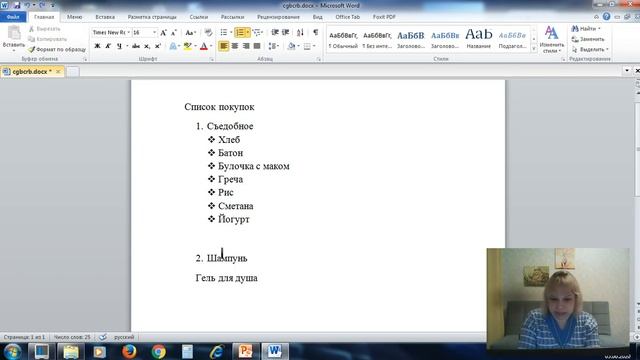The width and height of the screenshot is (640, 360).
Task: Switch to the Вставка tab
Action: click(105, 17)
